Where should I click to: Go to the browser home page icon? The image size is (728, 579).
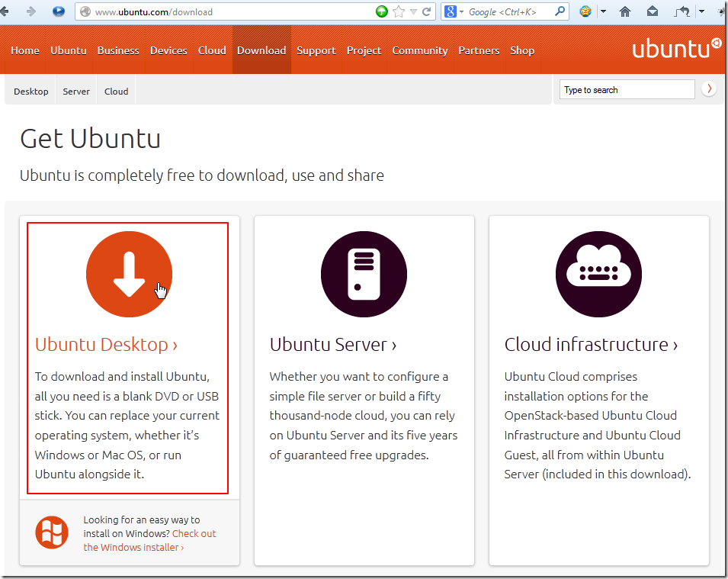pyautogui.click(x=625, y=11)
